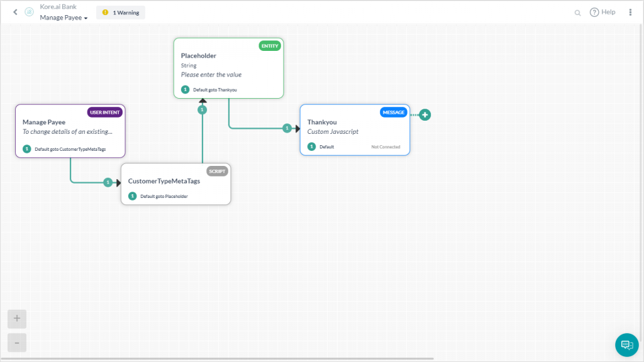Screen dimensions: 644x362
Task: Click the Not Connected label on Thankyou node
Action: tap(386, 146)
